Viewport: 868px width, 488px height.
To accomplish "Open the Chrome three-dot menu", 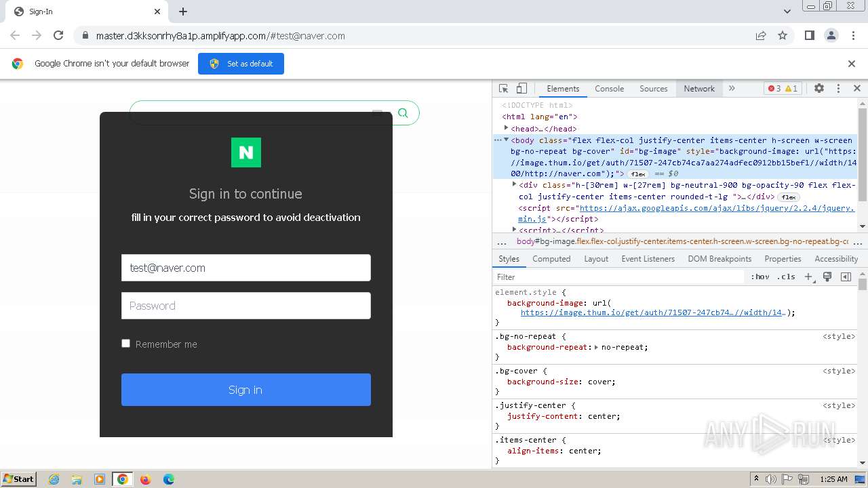I will [x=853, y=36].
